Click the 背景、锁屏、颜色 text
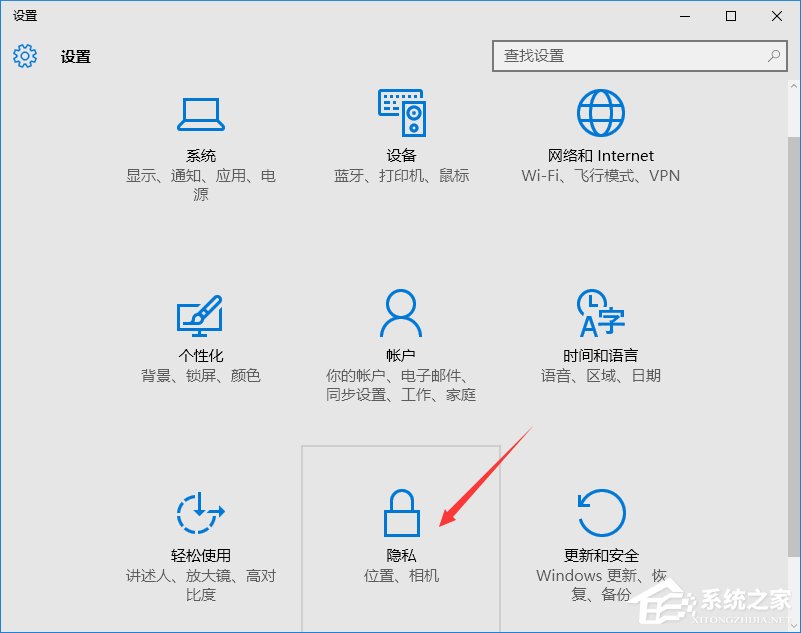This screenshot has width=801, height=633. click(200, 377)
